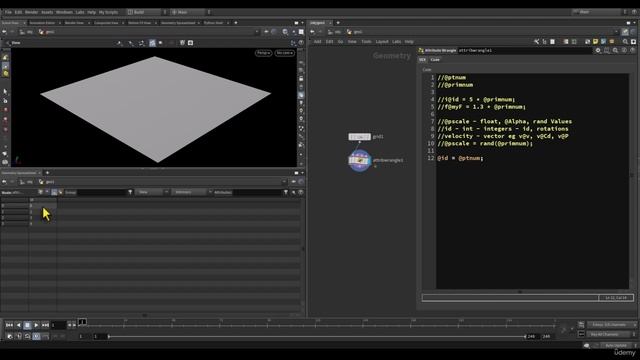The height and width of the screenshot is (360, 640).
Task: Open the network editor Add menu
Action: pos(317,42)
